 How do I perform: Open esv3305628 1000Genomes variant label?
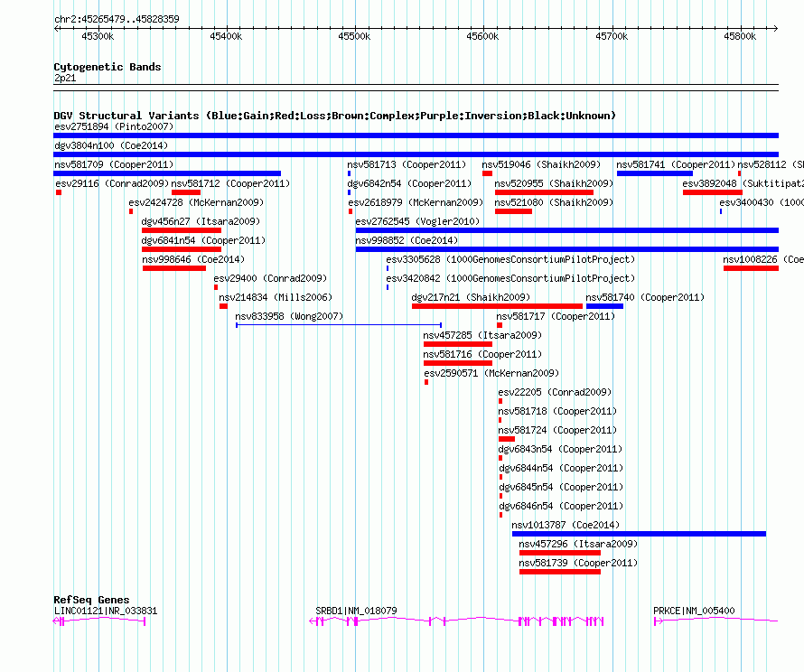pyautogui.click(x=510, y=259)
